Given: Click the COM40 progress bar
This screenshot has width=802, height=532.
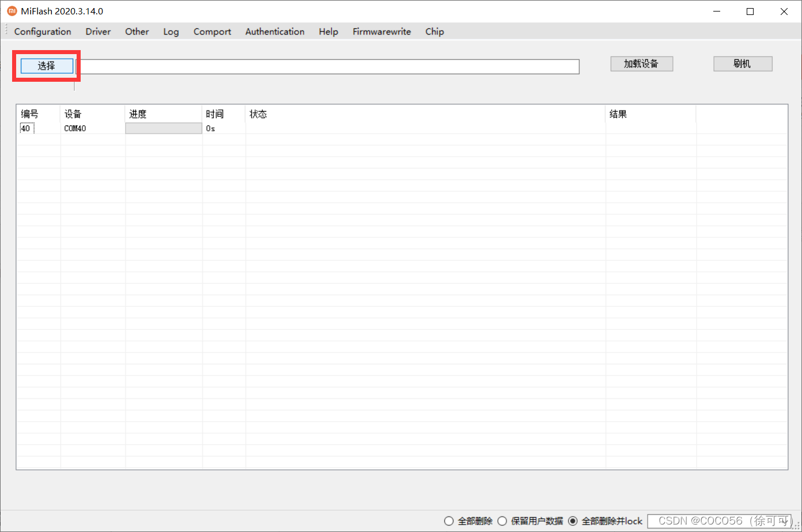Looking at the screenshot, I should pos(164,128).
